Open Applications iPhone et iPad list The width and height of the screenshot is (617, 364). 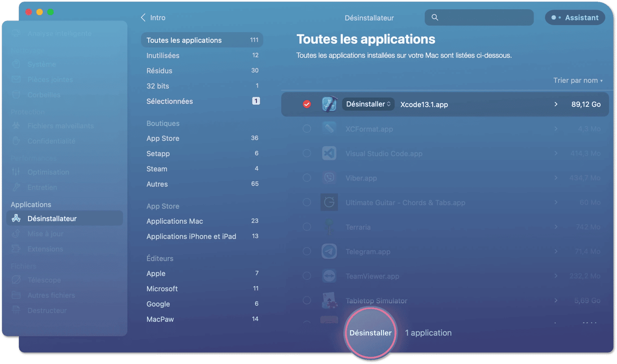point(202,236)
